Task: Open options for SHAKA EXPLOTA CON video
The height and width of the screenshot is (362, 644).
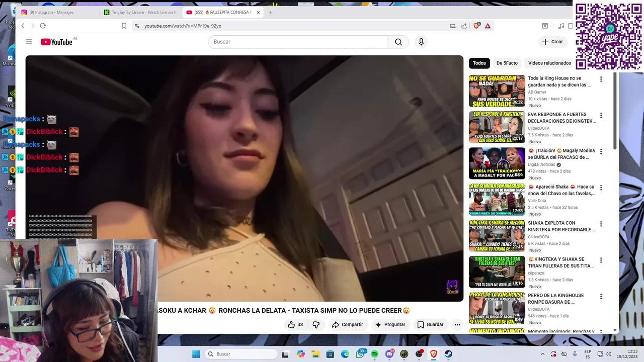Action: tap(601, 224)
